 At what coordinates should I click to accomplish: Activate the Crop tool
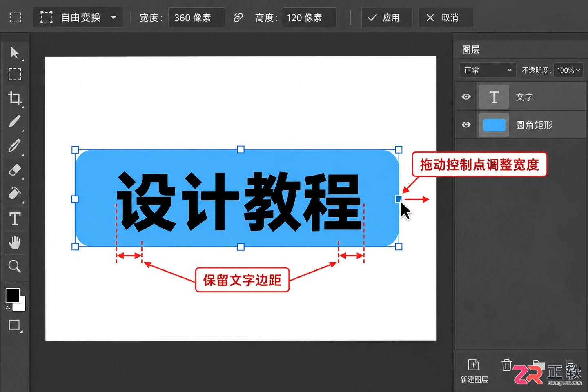pos(15,98)
